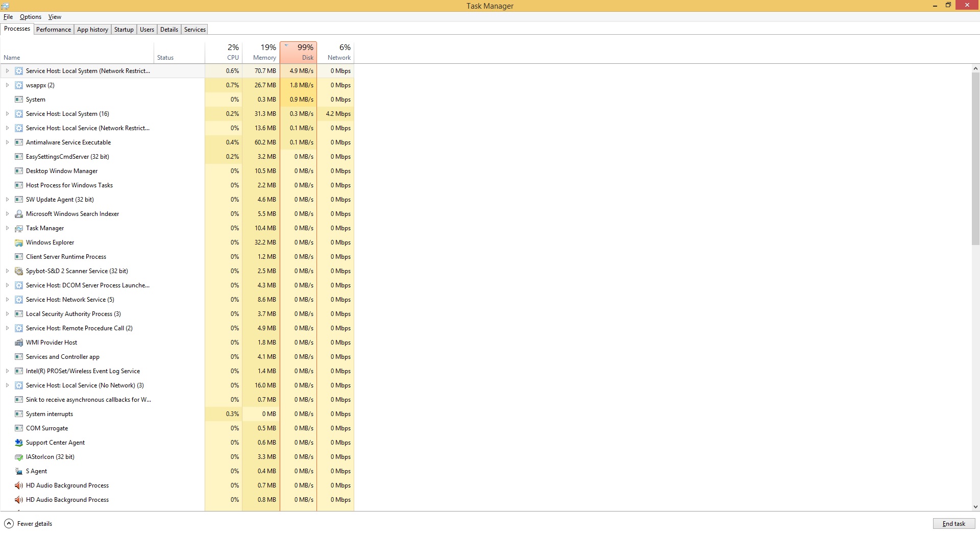Switch to the Startup tab
This screenshot has width=980, height=536.
pos(124,30)
